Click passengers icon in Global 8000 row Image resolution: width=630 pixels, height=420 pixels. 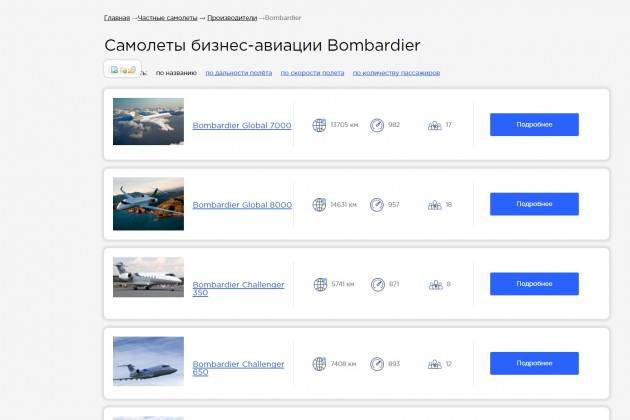point(434,205)
